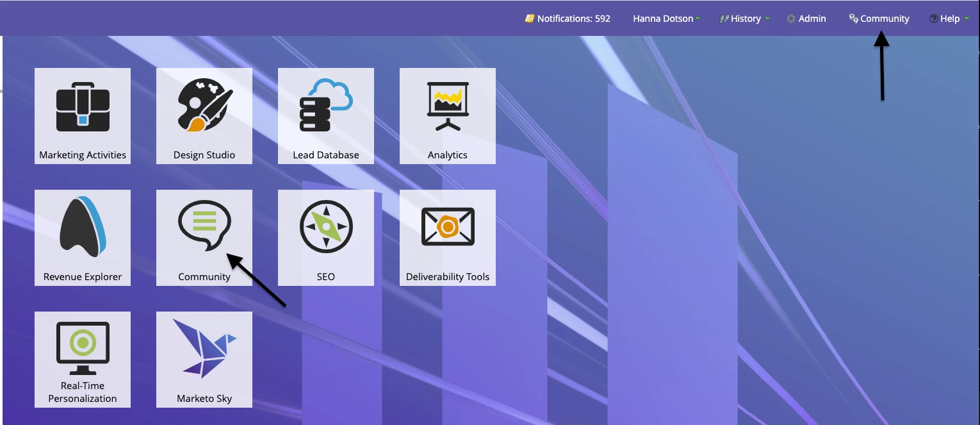Click the "Lead Database" label text
Screen dimensions: 980x425
326,154
